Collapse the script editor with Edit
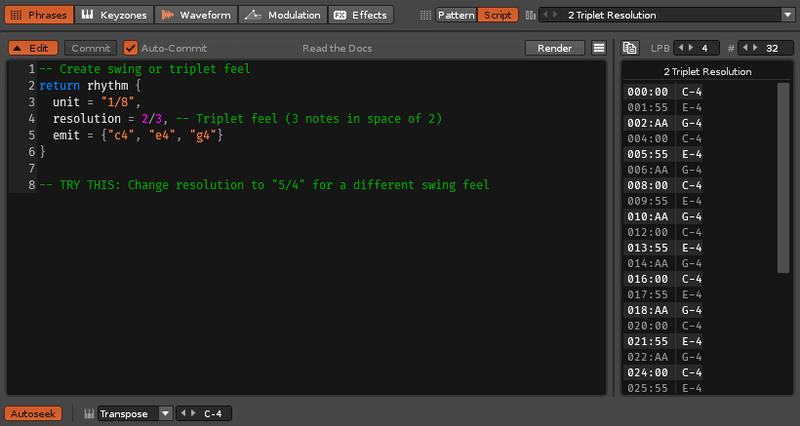 33,48
